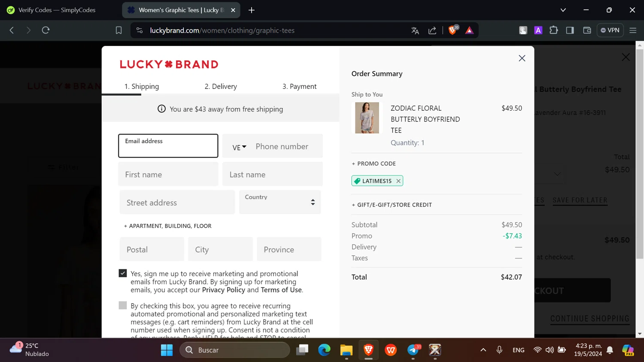Go to the 1. Shipping step
This screenshot has height=362, width=644.
coord(142,86)
